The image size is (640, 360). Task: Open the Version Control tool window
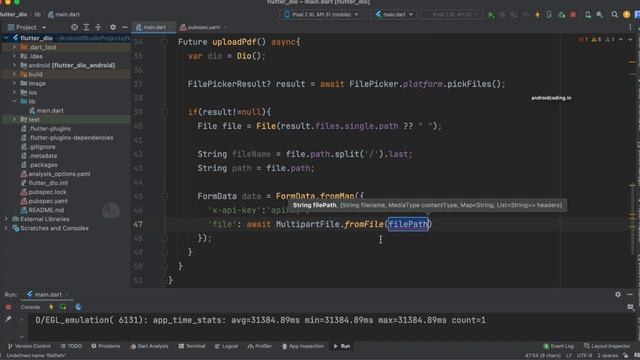pos(29,346)
